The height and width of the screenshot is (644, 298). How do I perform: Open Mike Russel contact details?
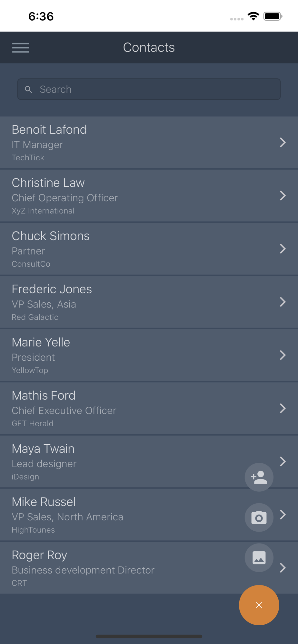click(x=149, y=515)
